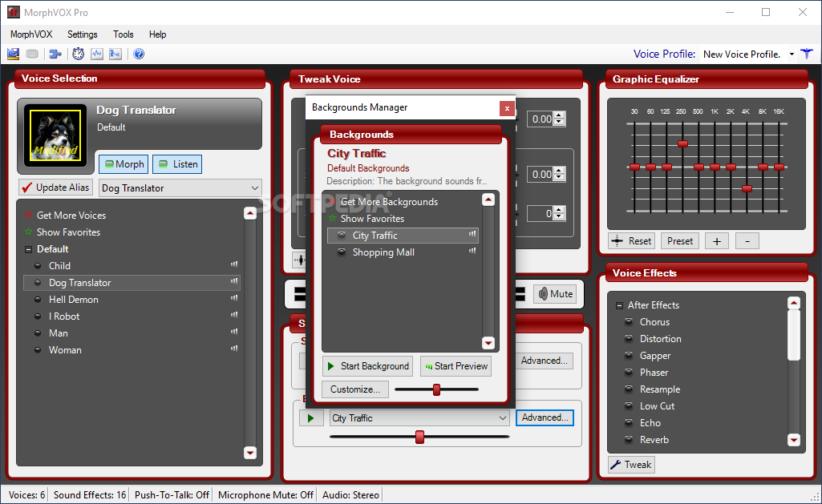This screenshot has height=504, width=822.
Task: Enable the Echo effect
Action: (629, 422)
